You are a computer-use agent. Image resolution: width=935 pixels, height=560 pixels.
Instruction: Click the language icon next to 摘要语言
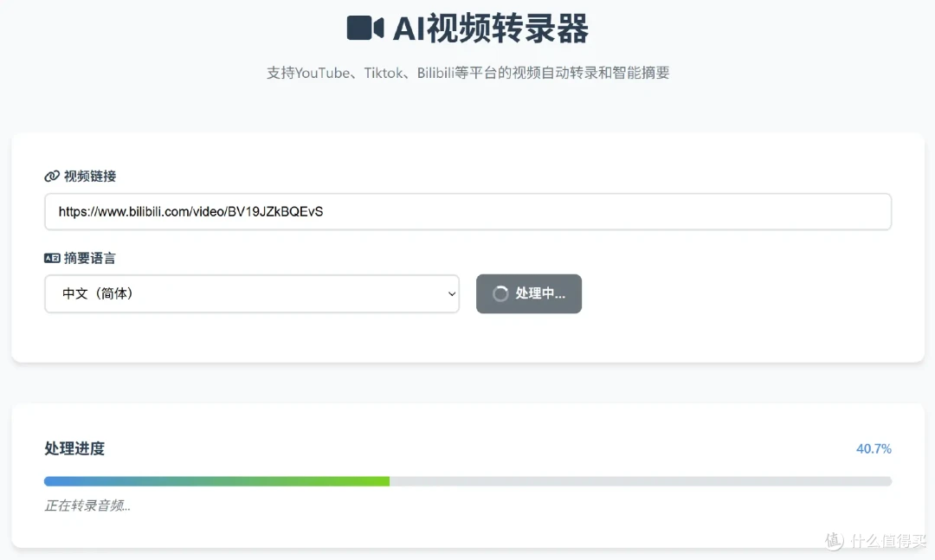click(x=52, y=258)
